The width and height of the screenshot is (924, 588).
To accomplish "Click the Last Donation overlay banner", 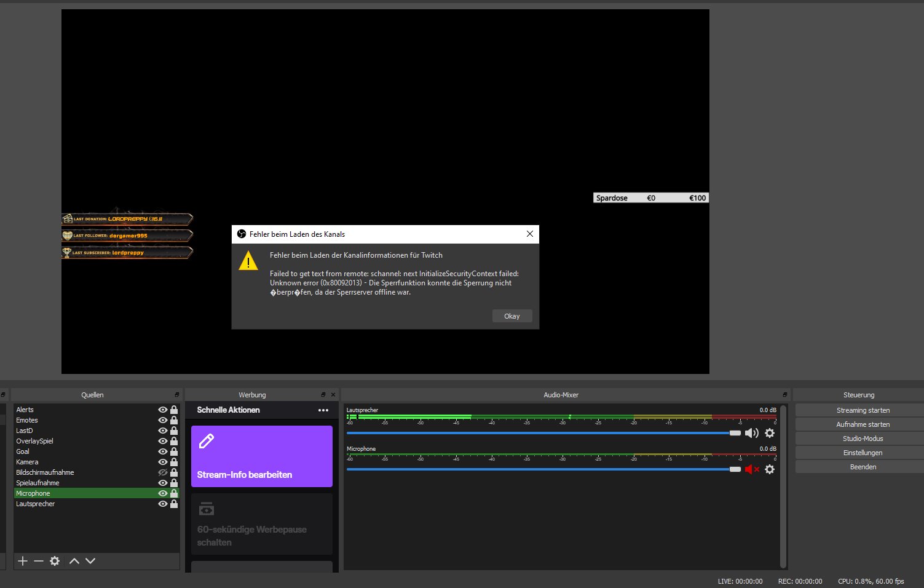I will (127, 218).
